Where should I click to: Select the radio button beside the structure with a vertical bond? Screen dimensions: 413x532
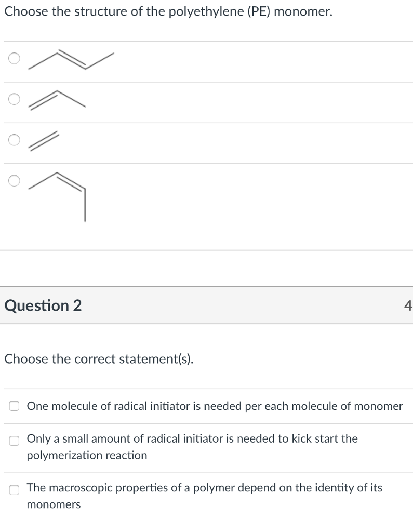(x=14, y=180)
